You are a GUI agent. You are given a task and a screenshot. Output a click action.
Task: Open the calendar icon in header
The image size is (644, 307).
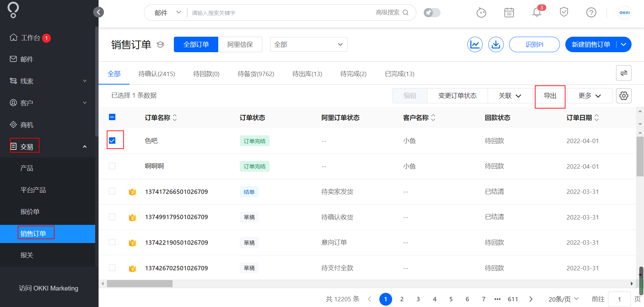(509, 12)
